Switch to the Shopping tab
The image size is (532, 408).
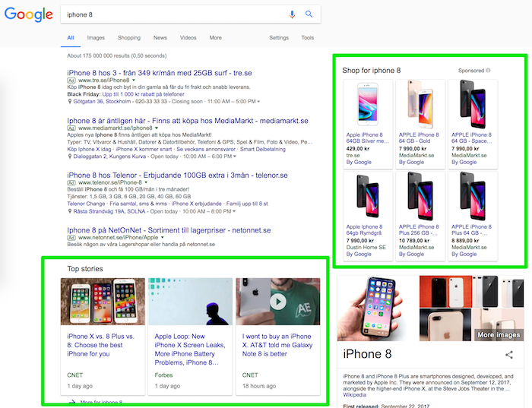click(x=129, y=38)
